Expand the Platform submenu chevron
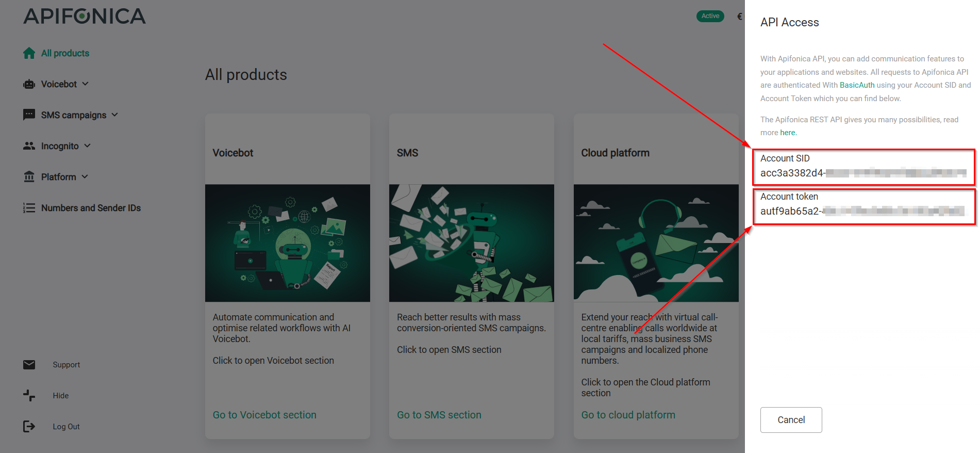Image resolution: width=980 pixels, height=453 pixels. 85,176
